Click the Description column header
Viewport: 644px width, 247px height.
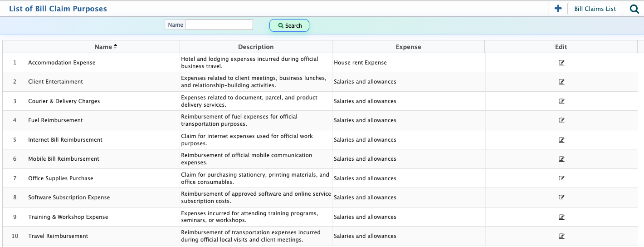click(x=256, y=47)
